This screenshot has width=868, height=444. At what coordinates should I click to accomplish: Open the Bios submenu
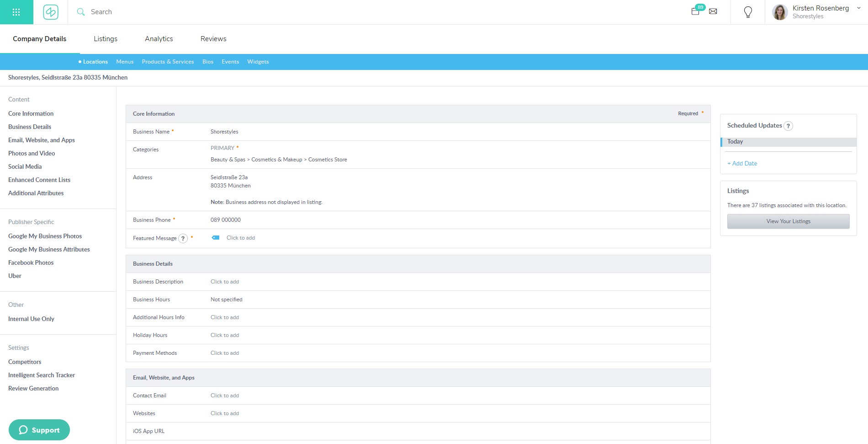pos(208,62)
